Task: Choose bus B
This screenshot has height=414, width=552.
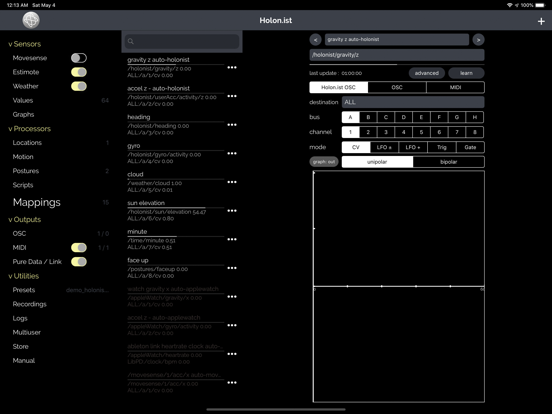Action: 368,117
